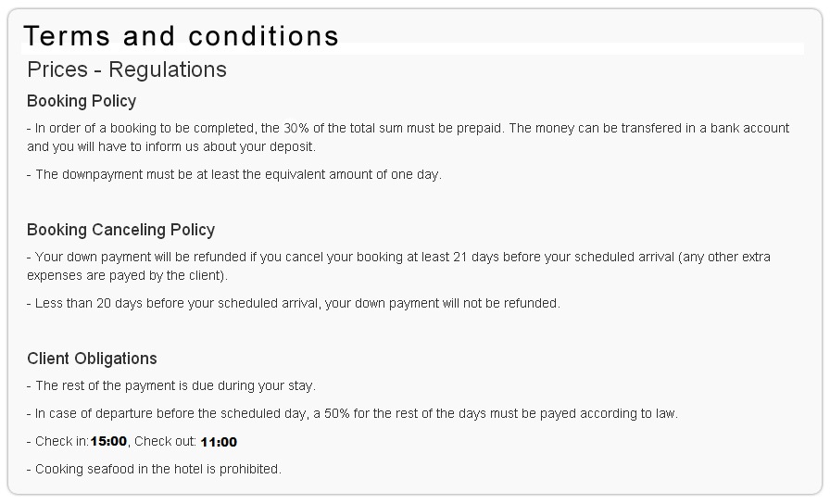Screen dimensions: 830x504
Task: Click the bold 11:00 check-out time
Action: (x=219, y=442)
